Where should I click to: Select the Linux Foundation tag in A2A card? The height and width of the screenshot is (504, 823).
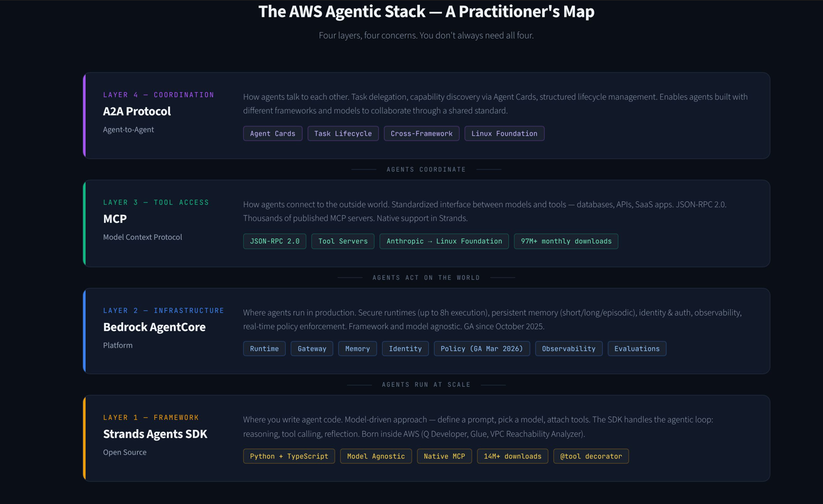pos(504,133)
